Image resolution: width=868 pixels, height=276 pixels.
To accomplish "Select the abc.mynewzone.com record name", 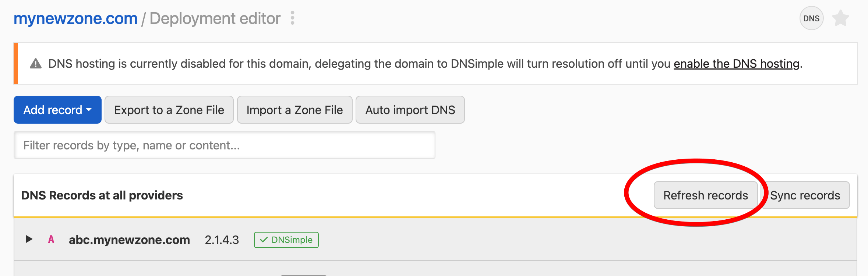I will (x=129, y=240).
